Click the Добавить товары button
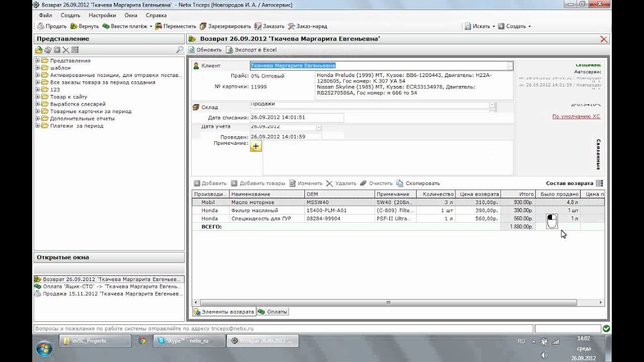Image resolution: width=644 pixels, height=362 pixels. pos(258,184)
